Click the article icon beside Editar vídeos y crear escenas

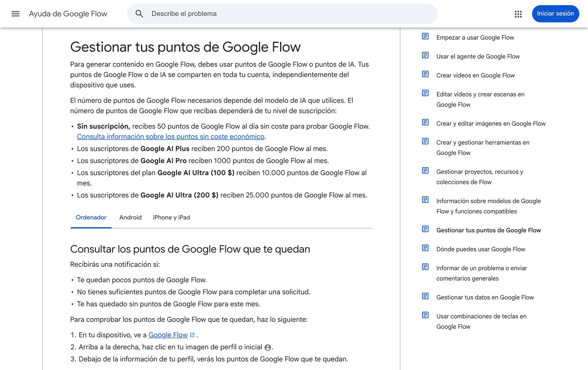(x=425, y=93)
